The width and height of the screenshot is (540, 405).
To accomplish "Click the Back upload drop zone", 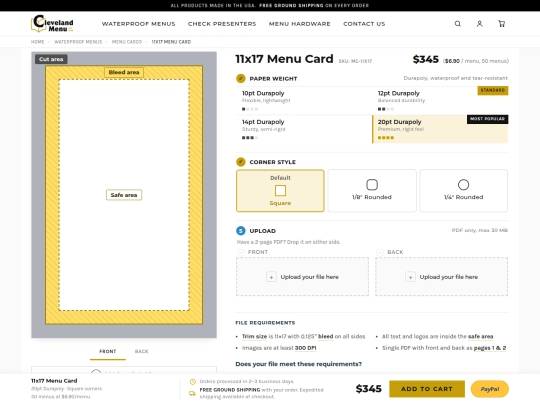I will point(442,277).
